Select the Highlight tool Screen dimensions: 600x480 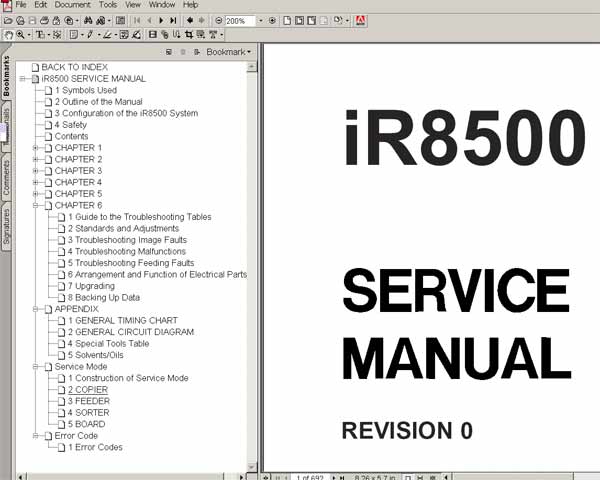pyautogui.click(x=107, y=35)
